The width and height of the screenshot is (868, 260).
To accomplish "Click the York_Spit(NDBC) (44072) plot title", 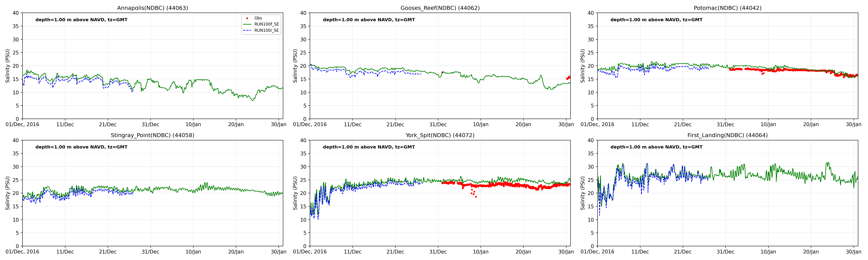I will [x=440, y=135].
